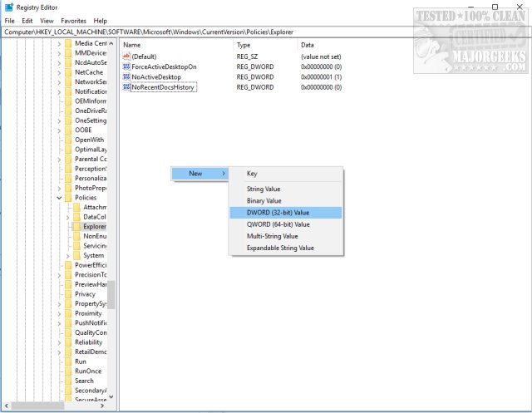This screenshot has height=413, width=532.
Task: Expand the PhotoProp key arrow
Action: tap(59, 188)
